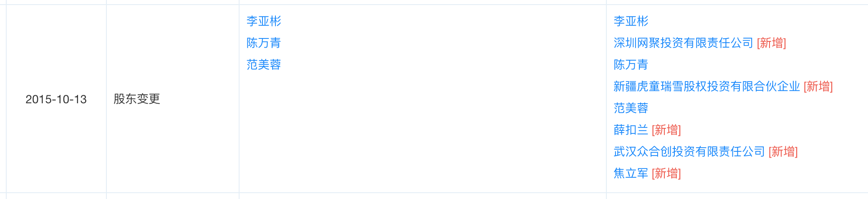The height and width of the screenshot is (199, 868).
Task: Open 李亚彬 link in the shorter shareholder list
Action: [264, 21]
